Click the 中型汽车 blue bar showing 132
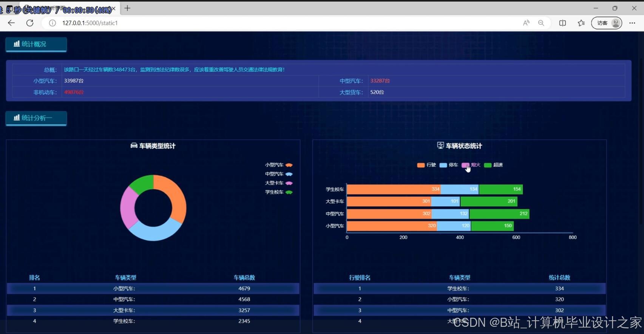The height and width of the screenshot is (334, 644). (x=450, y=214)
